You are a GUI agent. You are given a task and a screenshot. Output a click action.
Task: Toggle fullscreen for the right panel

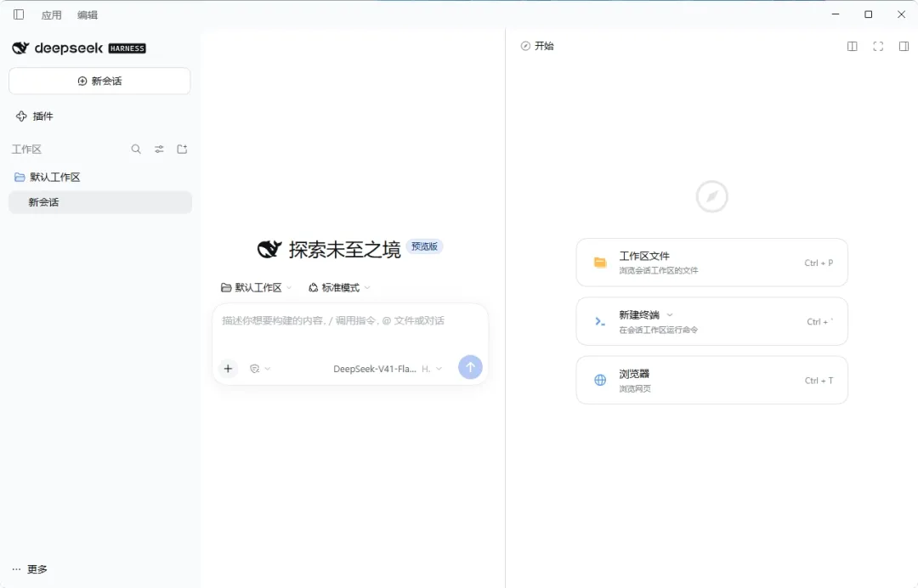click(878, 46)
